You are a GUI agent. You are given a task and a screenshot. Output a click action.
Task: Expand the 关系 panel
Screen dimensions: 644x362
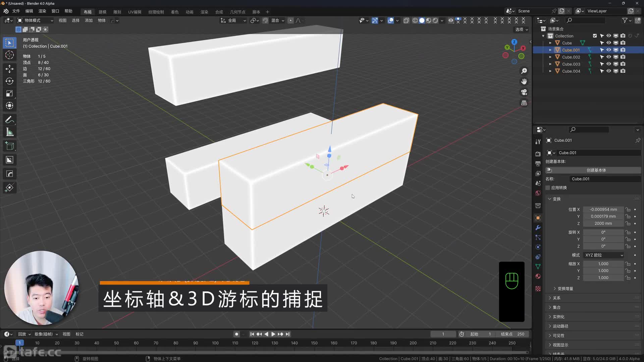coord(556,298)
